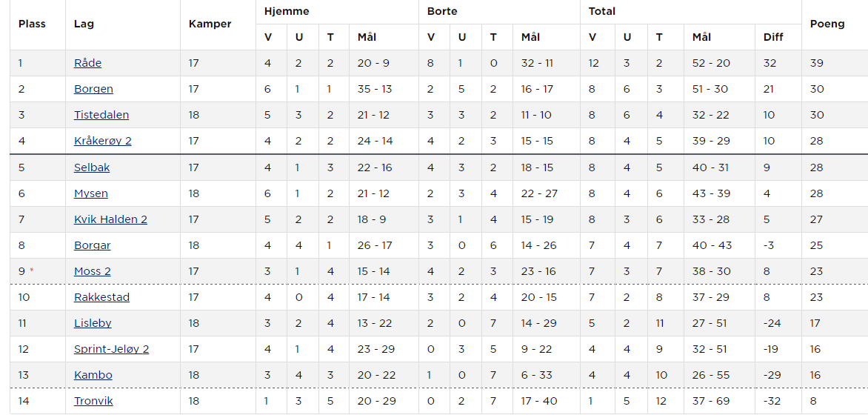Open the Borgen team page
This screenshot has height=415, width=868.
(x=93, y=89)
